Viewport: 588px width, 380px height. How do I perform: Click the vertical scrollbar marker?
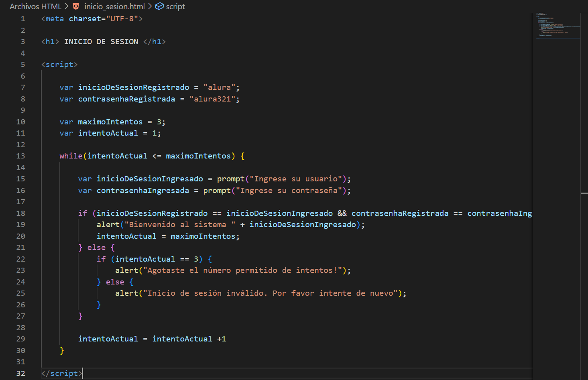tap(584, 193)
